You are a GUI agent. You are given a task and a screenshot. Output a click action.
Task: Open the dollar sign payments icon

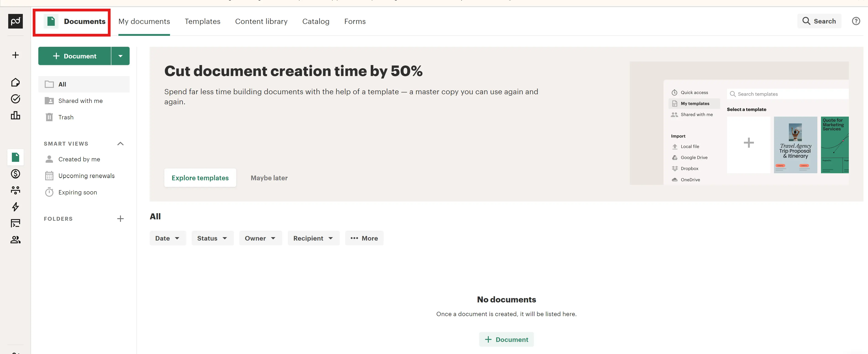click(16, 174)
